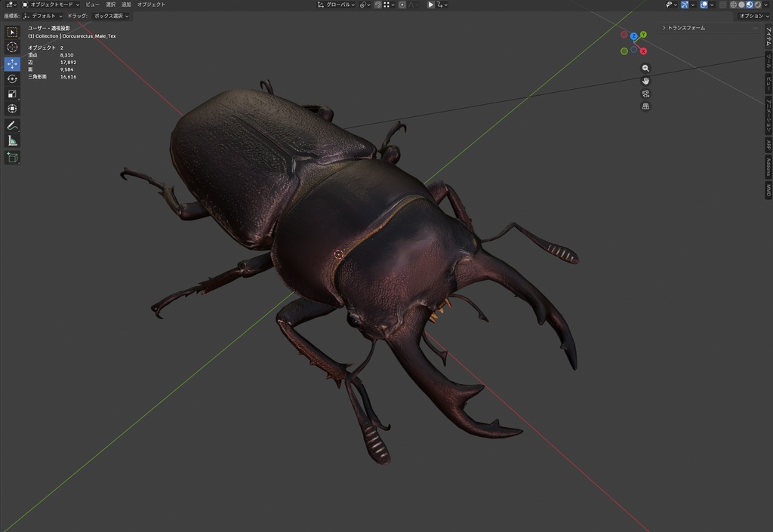Open the オプション dropdown
773x532 pixels.
754,16
